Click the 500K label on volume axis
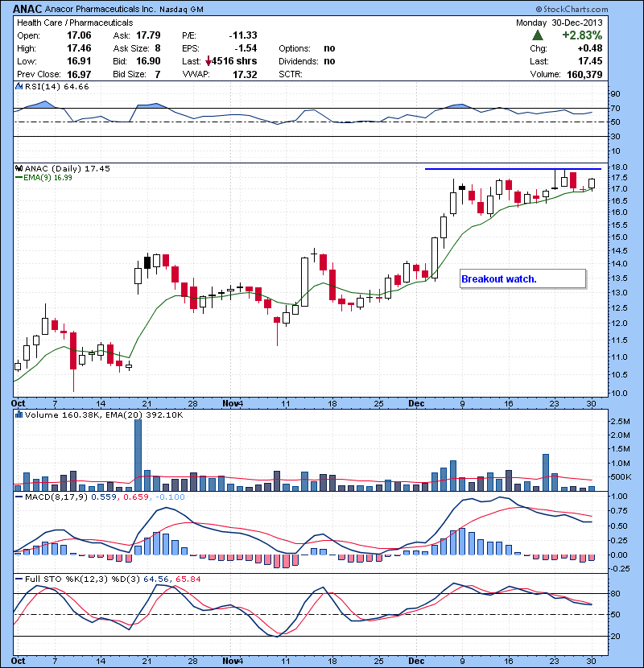644x668 pixels. 621,476
